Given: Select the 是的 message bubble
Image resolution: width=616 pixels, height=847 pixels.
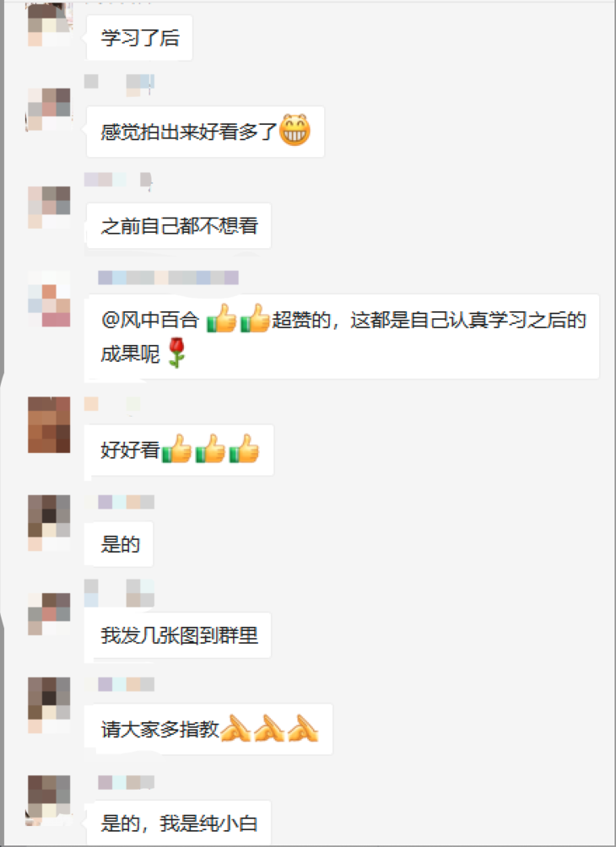Looking at the screenshot, I should pyautogui.click(x=120, y=544).
